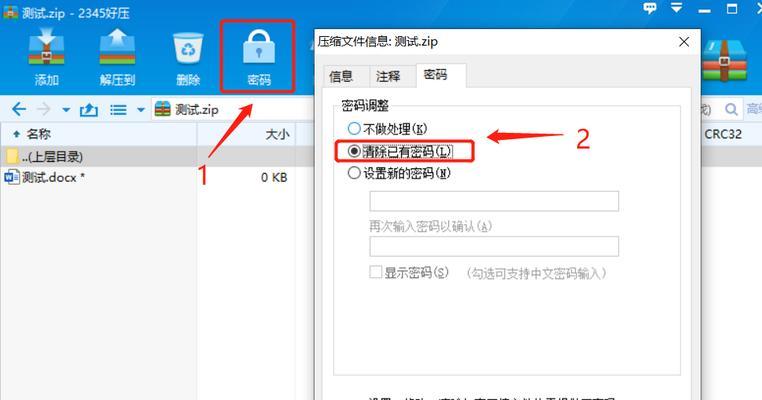Expand the navigation history dropdown arrow

click(66, 110)
